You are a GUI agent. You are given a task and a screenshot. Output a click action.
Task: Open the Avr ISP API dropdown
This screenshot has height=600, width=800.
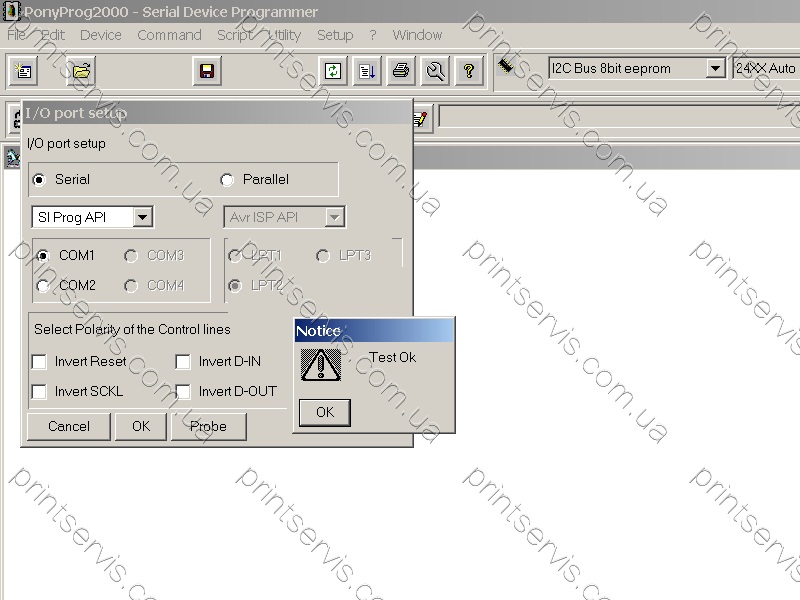click(x=335, y=217)
